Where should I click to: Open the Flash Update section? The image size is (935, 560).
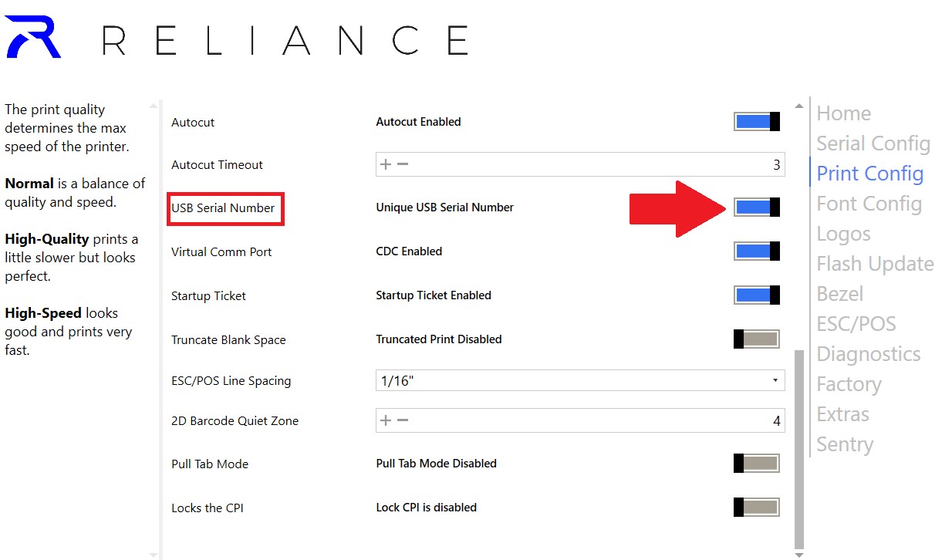click(875, 264)
